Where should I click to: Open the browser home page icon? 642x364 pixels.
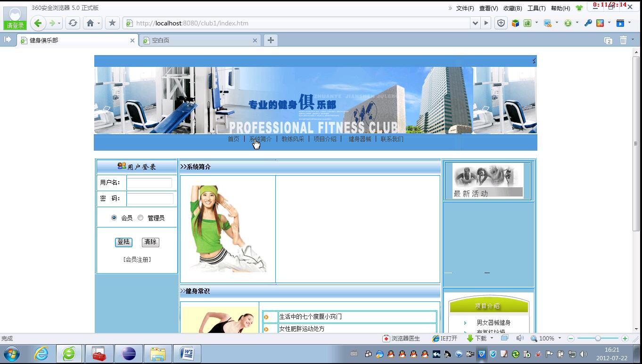90,23
